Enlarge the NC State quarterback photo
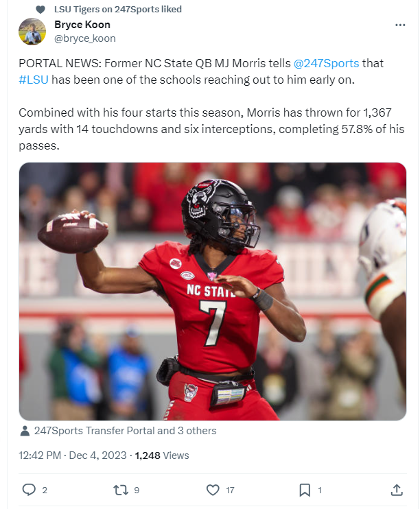The image size is (420, 509). click(x=213, y=291)
